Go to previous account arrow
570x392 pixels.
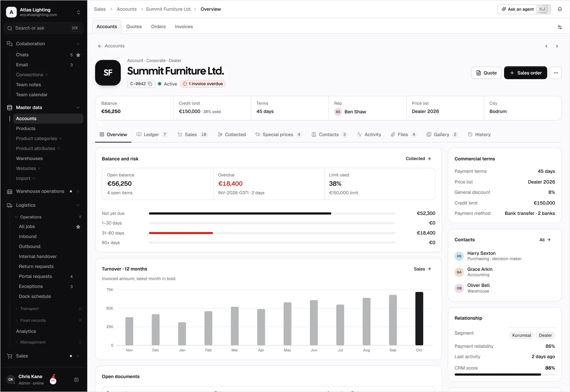pyautogui.click(x=546, y=46)
